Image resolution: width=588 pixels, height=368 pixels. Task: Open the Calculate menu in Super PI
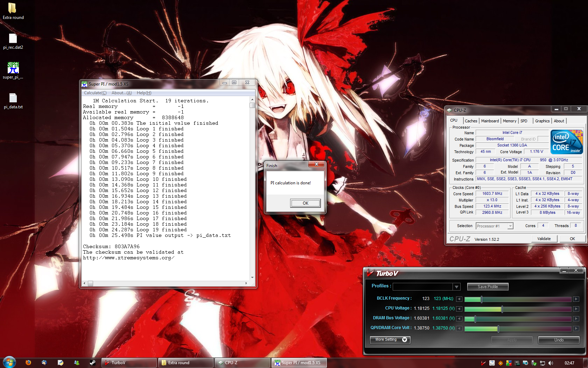pos(95,93)
